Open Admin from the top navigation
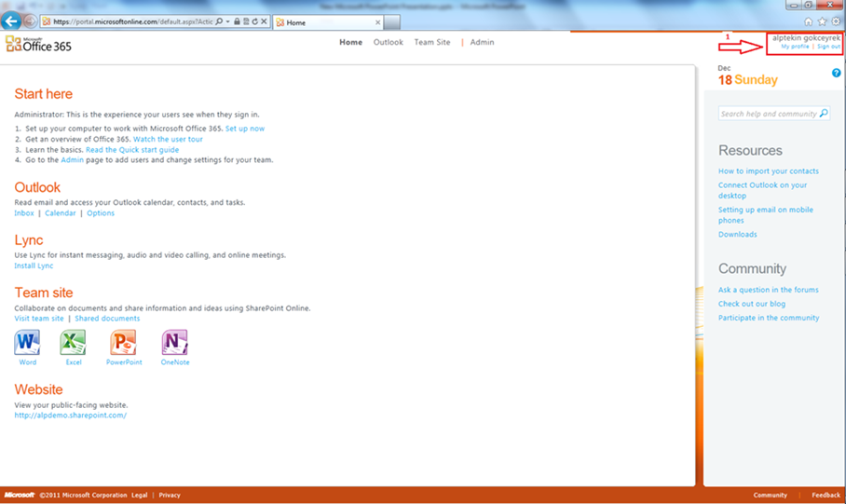This screenshot has width=846, height=504. click(482, 42)
